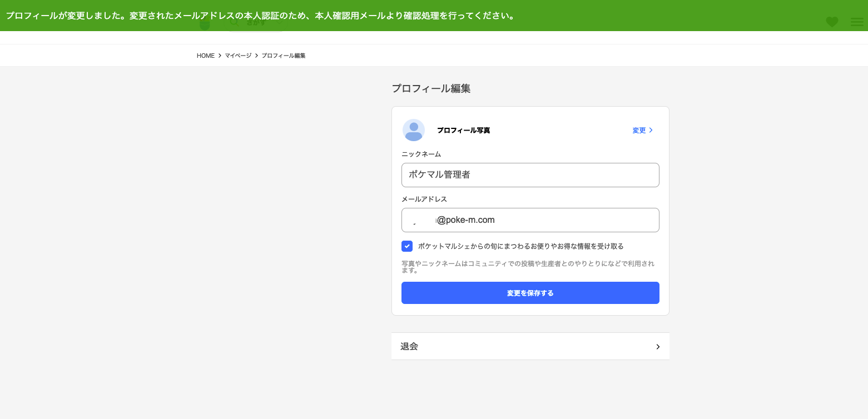The height and width of the screenshot is (419, 868).
Task: Click the ポケットマルシェ logo icon
Action: pos(205,23)
